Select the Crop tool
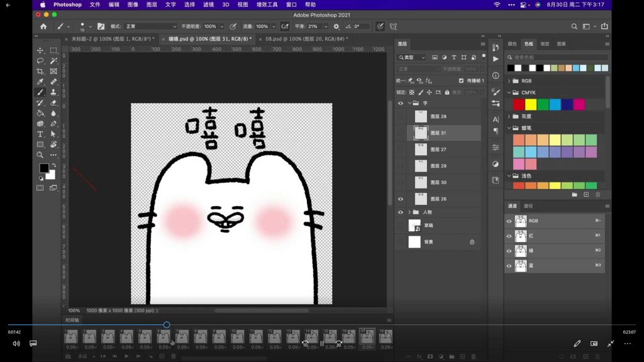 pos(40,71)
